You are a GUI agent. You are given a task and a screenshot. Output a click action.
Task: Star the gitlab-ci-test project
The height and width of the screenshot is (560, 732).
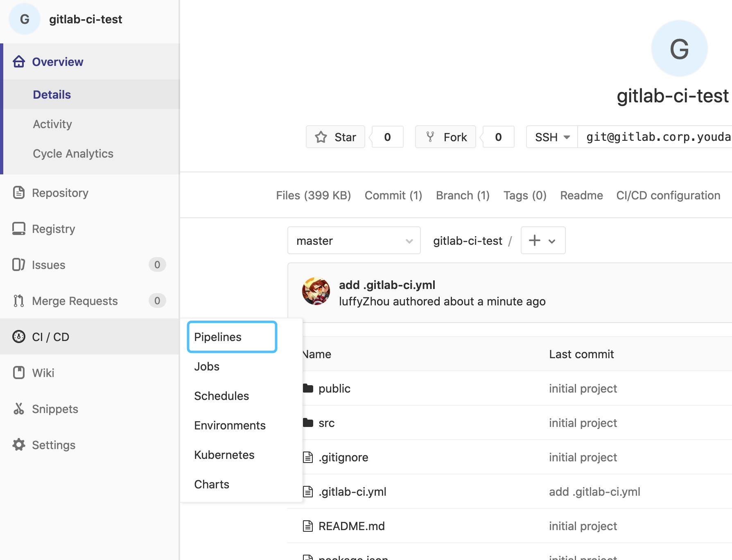click(335, 137)
